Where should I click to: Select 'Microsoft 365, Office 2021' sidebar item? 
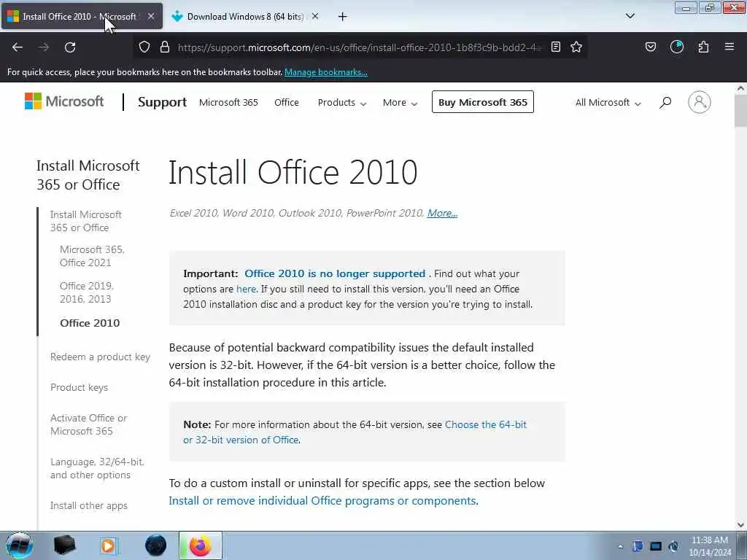click(92, 256)
